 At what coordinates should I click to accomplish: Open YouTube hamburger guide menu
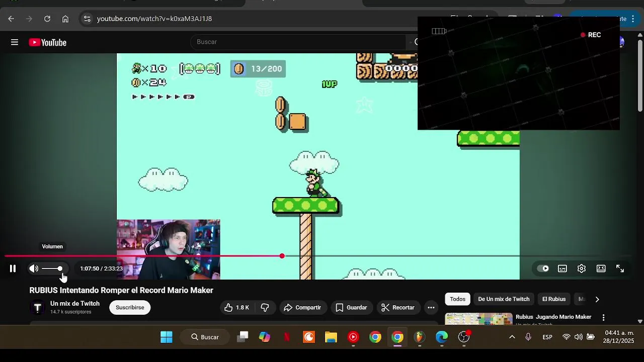tap(15, 42)
